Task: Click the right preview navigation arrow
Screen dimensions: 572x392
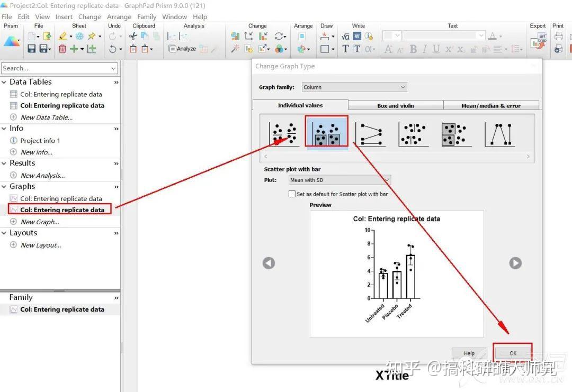Action: tap(515, 263)
